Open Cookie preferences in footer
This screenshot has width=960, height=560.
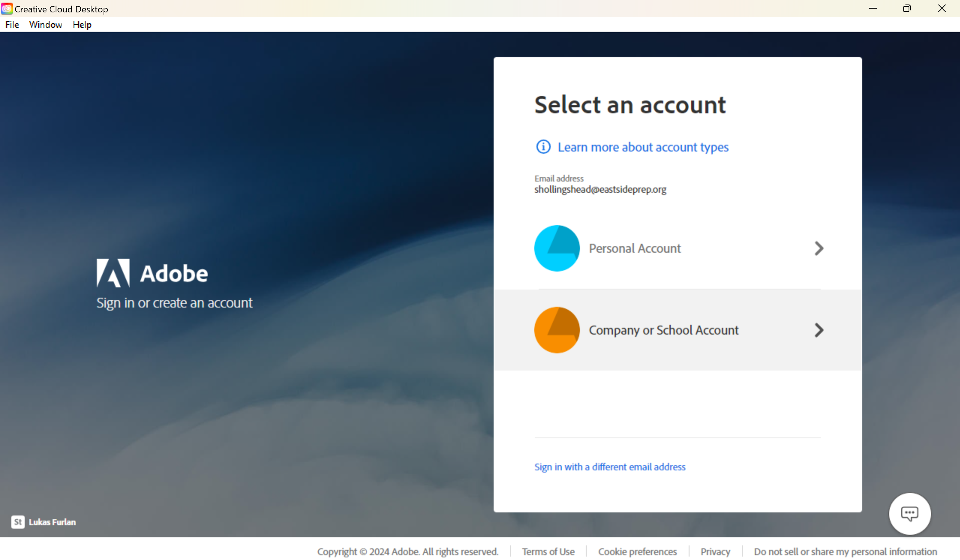[637, 552]
